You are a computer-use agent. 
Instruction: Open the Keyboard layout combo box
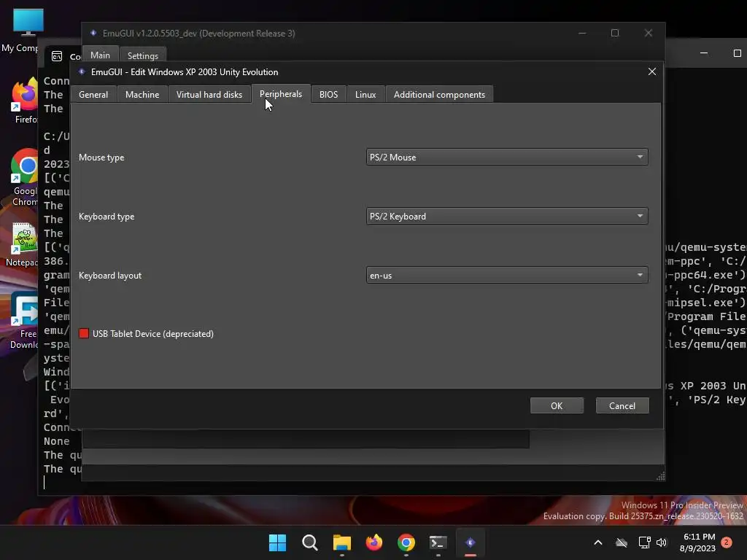point(507,275)
